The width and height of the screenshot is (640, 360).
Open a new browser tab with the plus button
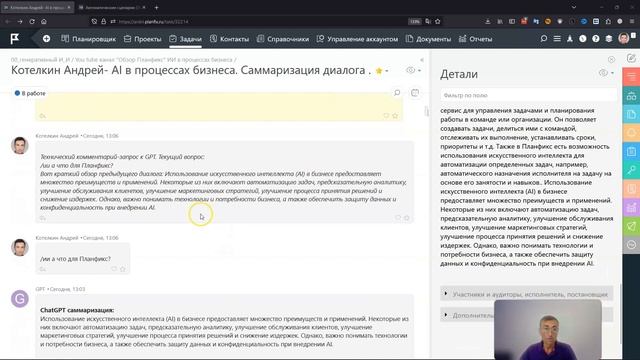pos(156,7)
